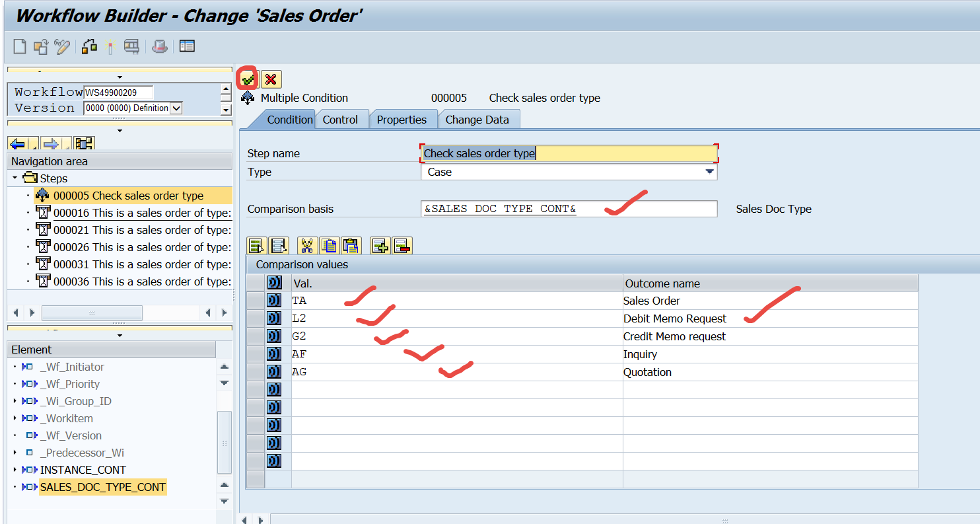The image size is (980, 524).
Task: Select the pencil Display/Change icon in toolbar
Action: coord(61,46)
